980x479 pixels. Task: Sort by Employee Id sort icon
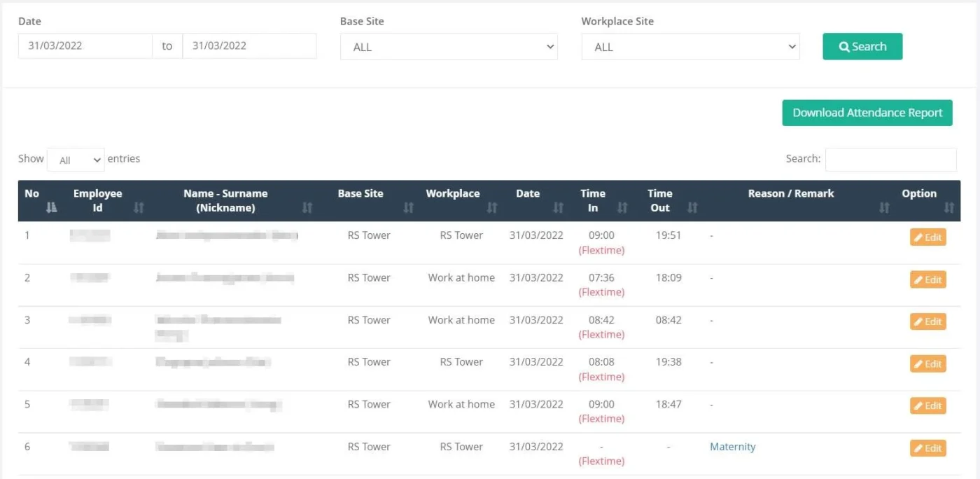pyautogui.click(x=139, y=207)
